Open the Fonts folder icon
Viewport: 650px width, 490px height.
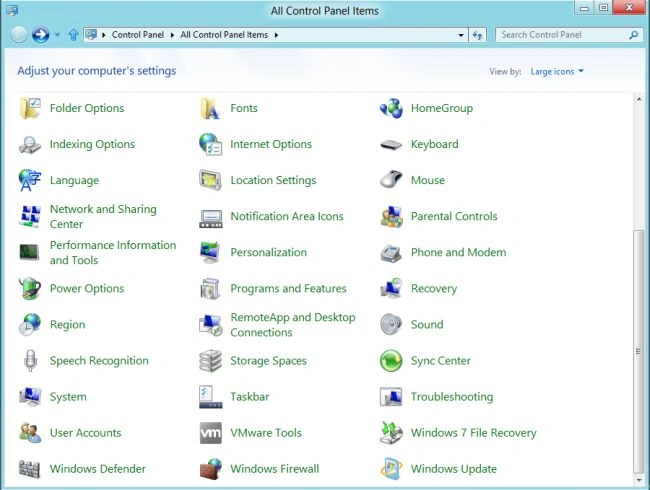210,108
